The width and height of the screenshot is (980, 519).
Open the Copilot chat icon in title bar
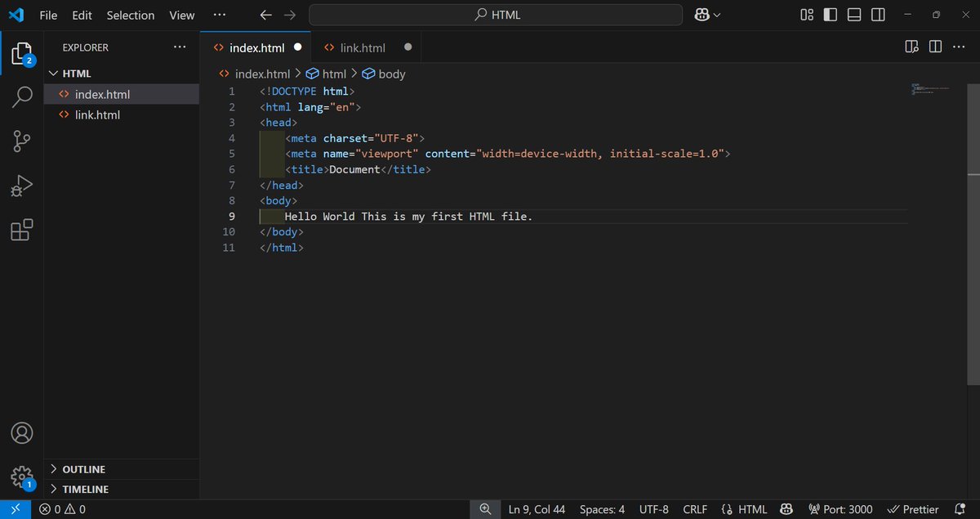tap(702, 15)
